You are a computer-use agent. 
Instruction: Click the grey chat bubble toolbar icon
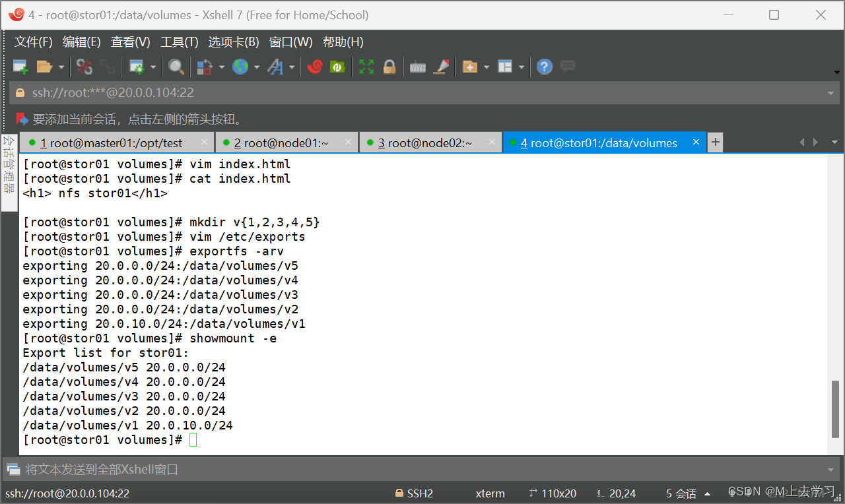[x=567, y=66]
